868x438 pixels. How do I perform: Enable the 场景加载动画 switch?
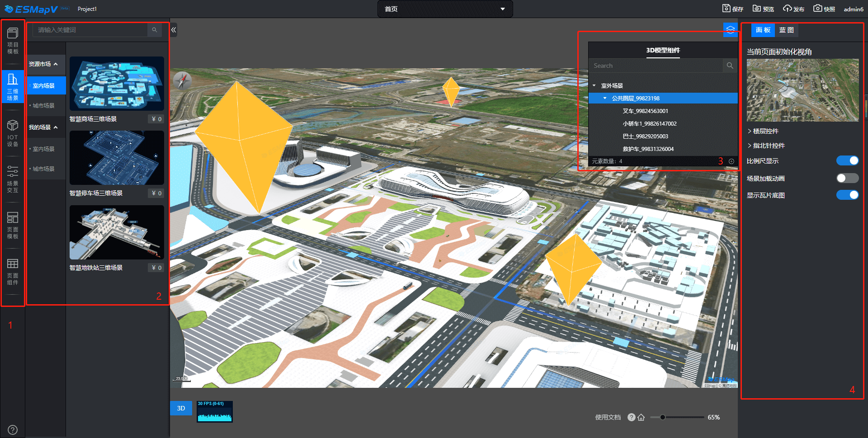[847, 178]
